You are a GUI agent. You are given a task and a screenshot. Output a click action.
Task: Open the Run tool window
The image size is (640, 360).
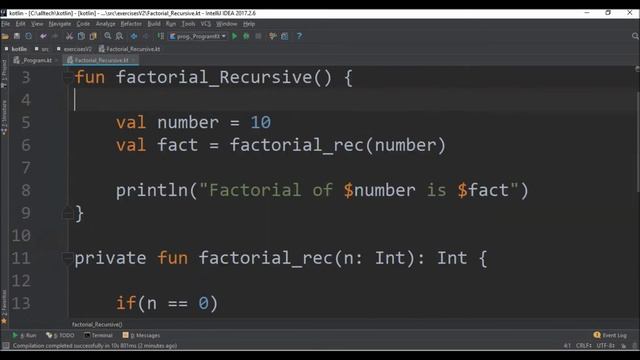[x=24, y=335]
